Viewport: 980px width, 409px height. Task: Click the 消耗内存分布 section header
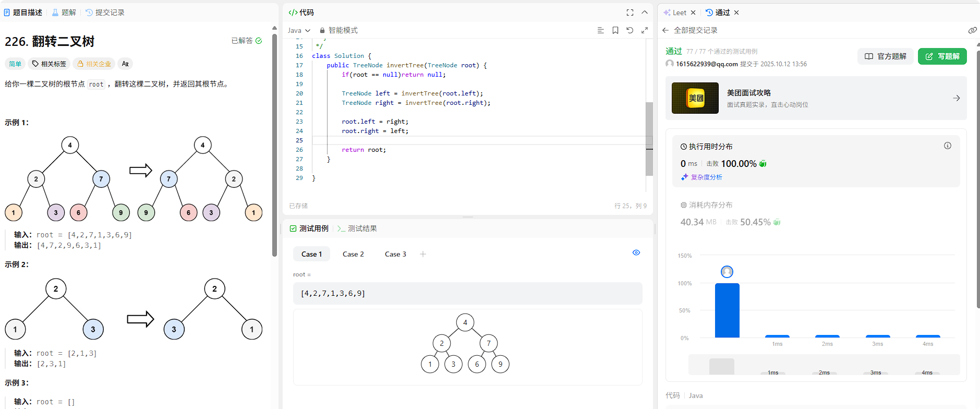click(x=707, y=205)
